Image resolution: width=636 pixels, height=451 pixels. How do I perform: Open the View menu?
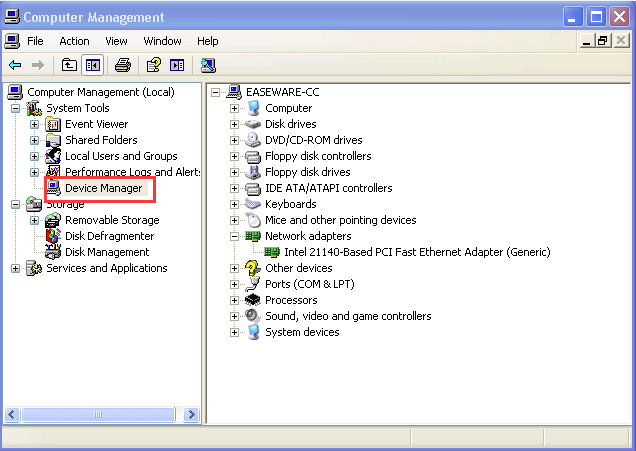click(x=116, y=41)
